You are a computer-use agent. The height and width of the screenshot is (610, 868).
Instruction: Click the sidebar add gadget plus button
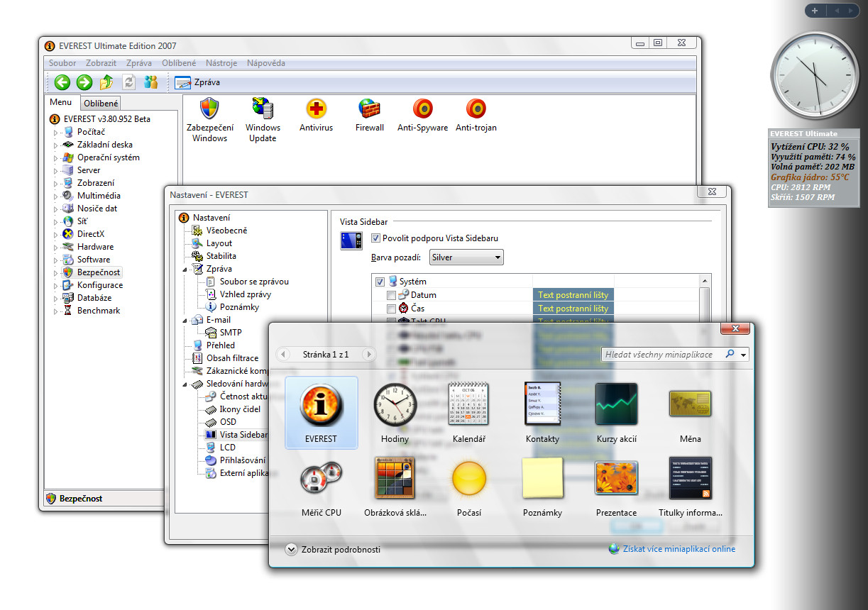tap(815, 11)
